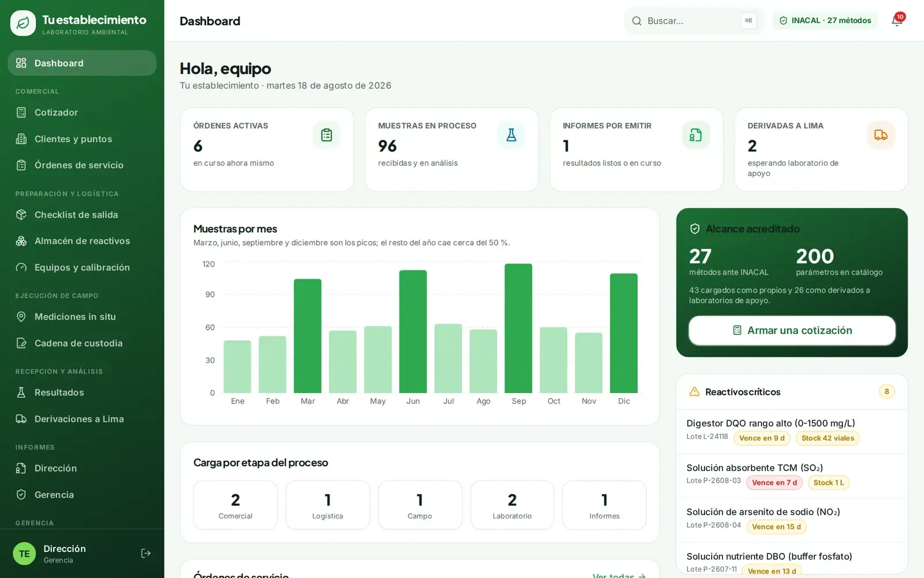This screenshot has width=924, height=578.
Task: Click the Stock 42 viales tag
Action: pos(828,438)
